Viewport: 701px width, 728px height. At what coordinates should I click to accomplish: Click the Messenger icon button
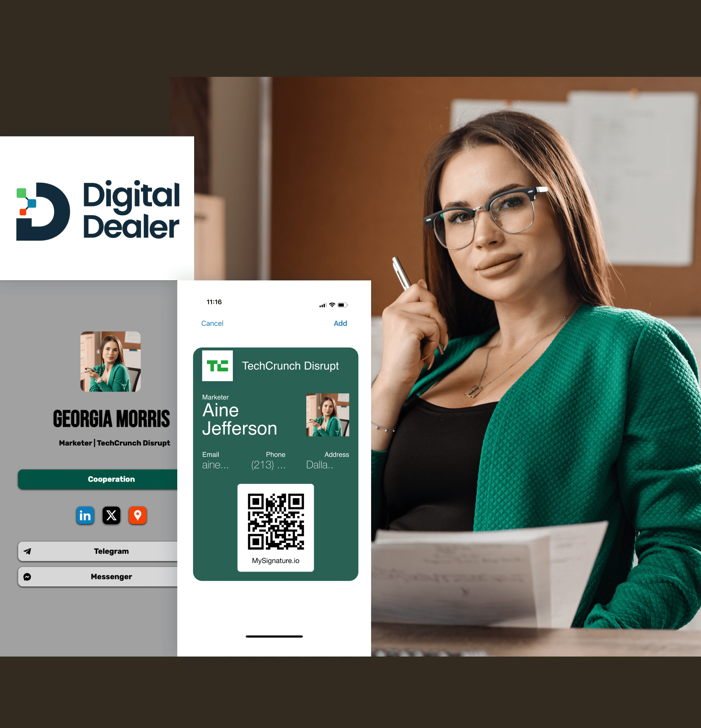pyautogui.click(x=27, y=577)
